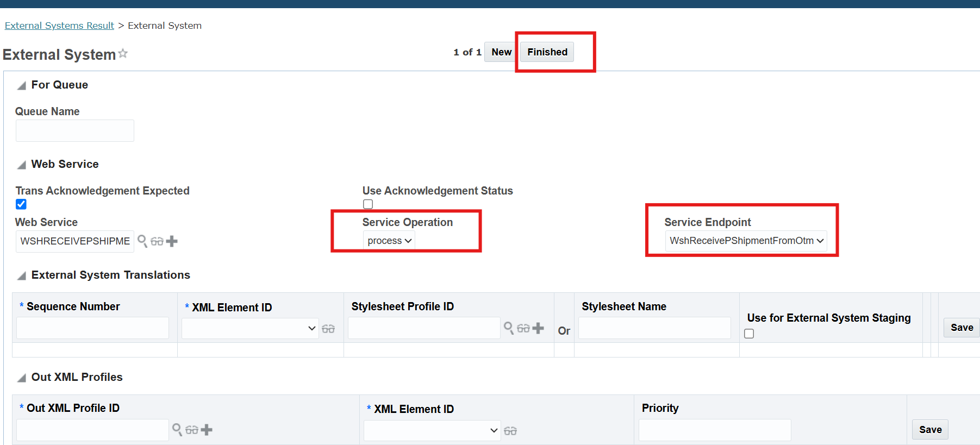Screen dimensions: 980x445
Task: Open XML Element ID dropdown in Out XML Profiles
Action: pos(432,430)
